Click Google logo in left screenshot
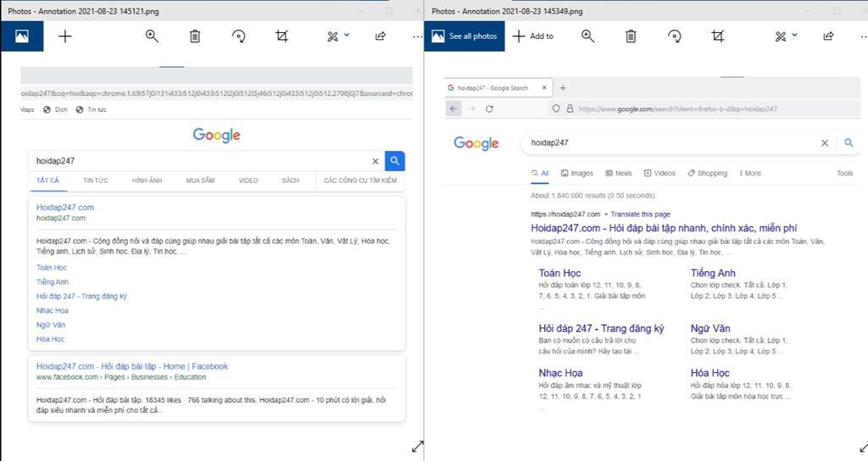Image resolution: width=868 pixels, height=461 pixels. coord(216,135)
